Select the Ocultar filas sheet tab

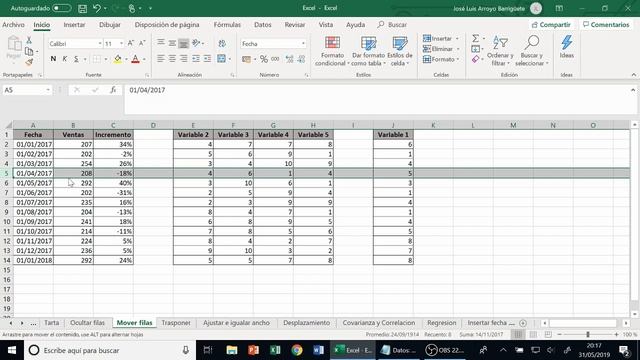point(87,323)
